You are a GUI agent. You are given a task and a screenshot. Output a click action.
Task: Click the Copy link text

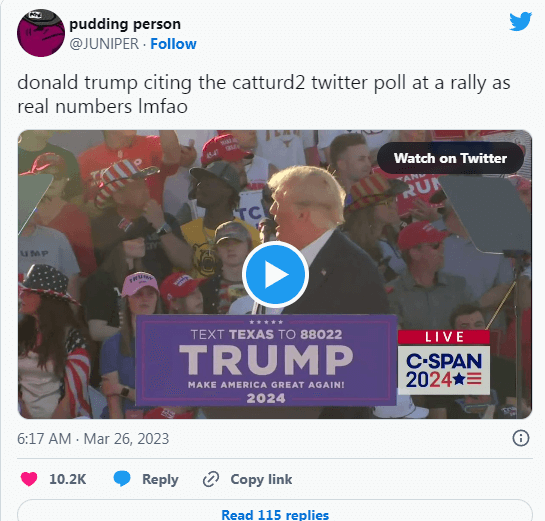point(261,480)
